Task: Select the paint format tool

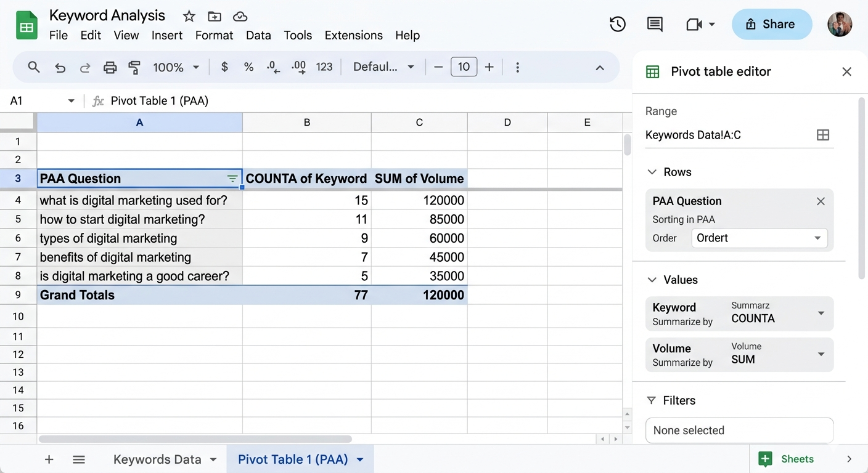Action: [x=134, y=67]
